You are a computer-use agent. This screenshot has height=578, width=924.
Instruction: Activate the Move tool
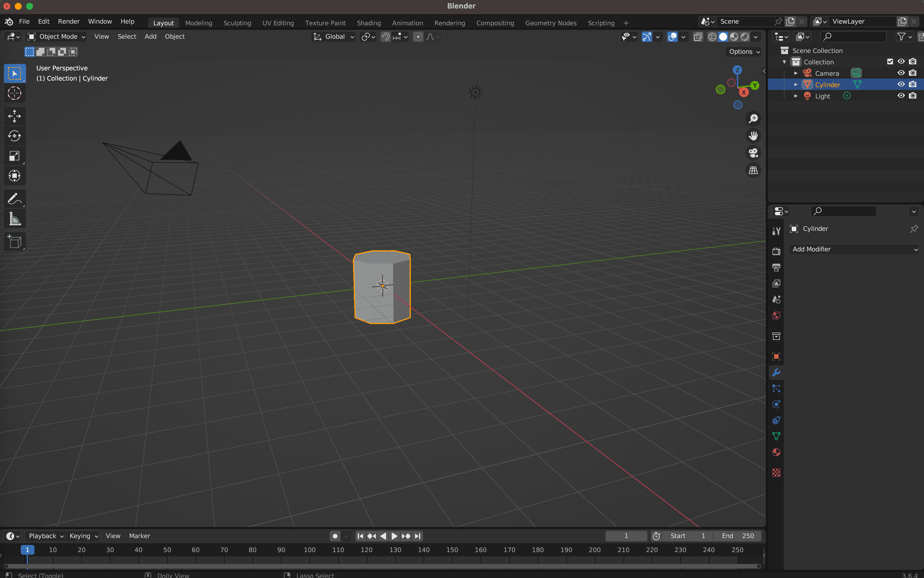(15, 116)
